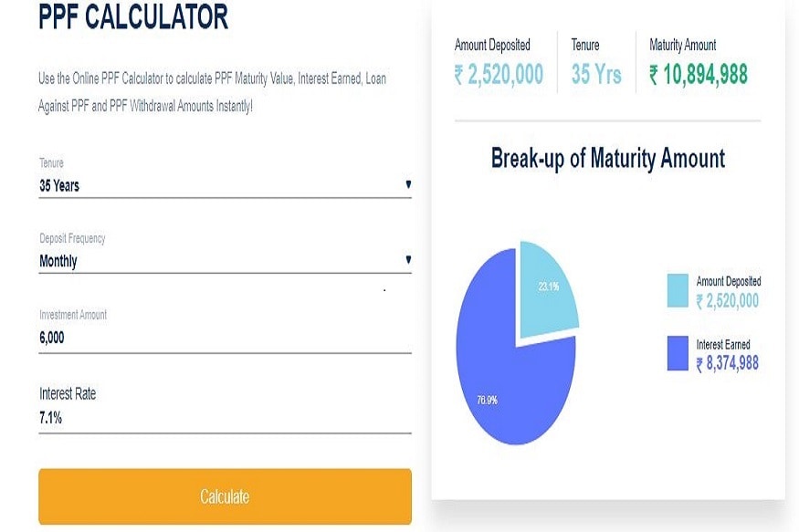Expand the Deposit Frequency dropdown arrow
The width and height of the screenshot is (799, 532).
click(x=408, y=260)
